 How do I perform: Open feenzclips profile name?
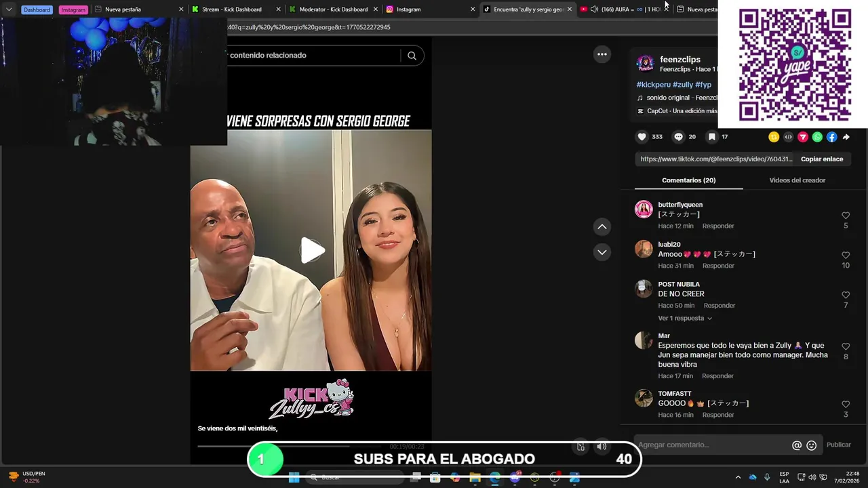click(x=680, y=60)
